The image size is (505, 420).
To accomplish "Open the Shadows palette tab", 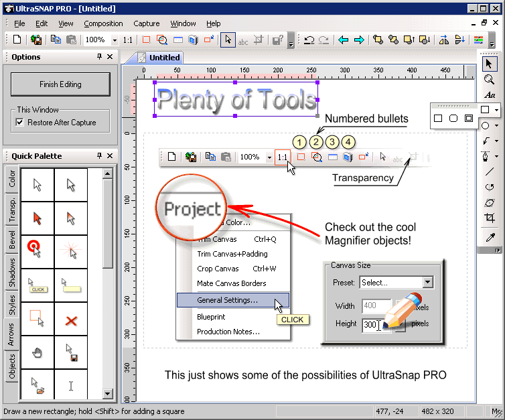I will pos(11,273).
